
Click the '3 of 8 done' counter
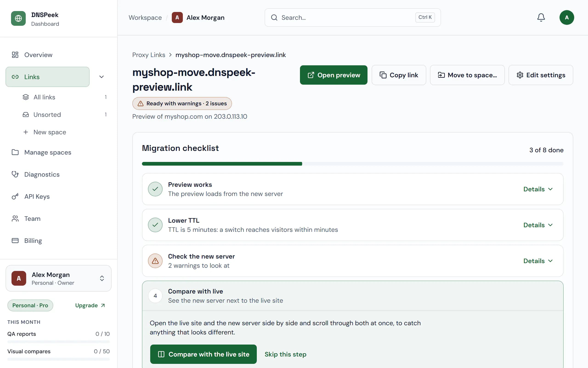(546, 150)
